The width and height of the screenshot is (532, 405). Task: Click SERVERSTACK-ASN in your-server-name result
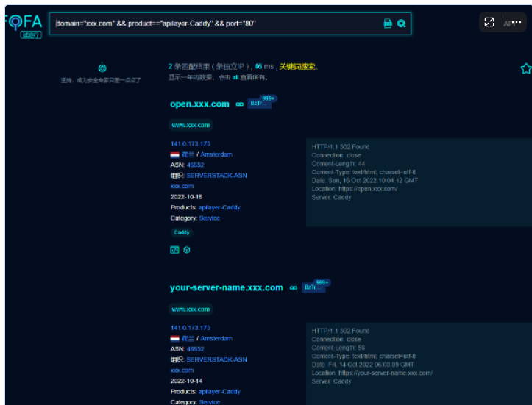pyautogui.click(x=216, y=359)
